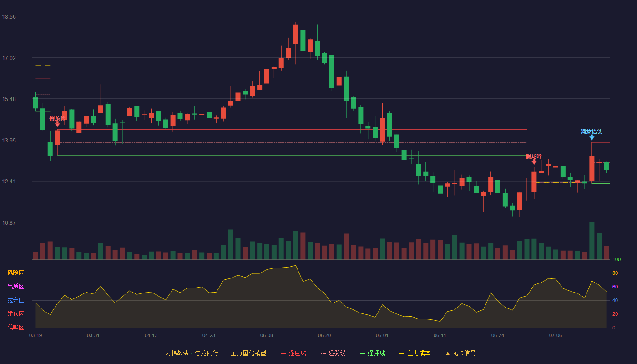Image resolution: width=637 pixels, height=364 pixels.
Task: Toggle the 强压线 legend entry
Action: [x=293, y=353]
